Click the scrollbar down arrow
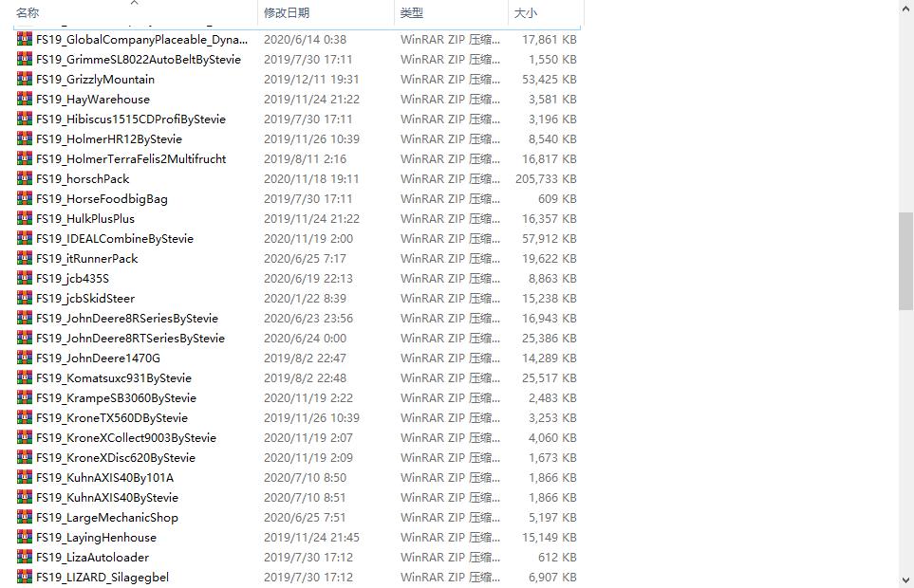The width and height of the screenshot is (914, 588). click(x=905, y=579)
